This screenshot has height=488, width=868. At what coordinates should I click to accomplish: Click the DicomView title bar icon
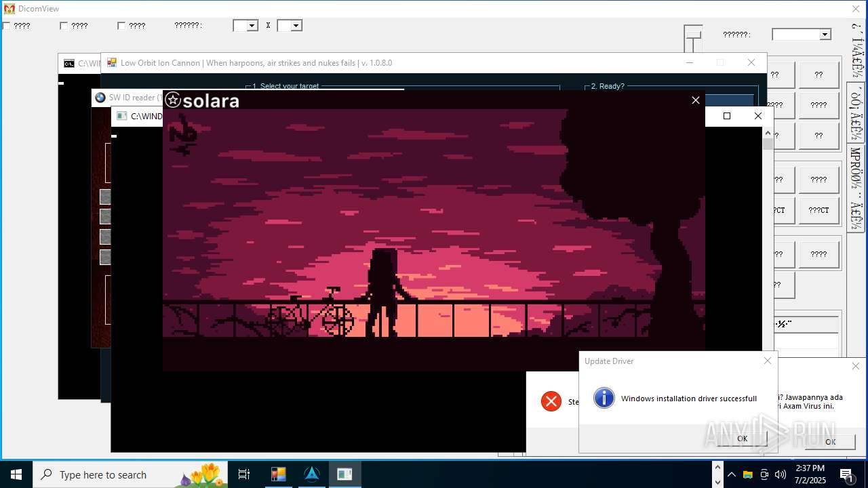pos(9,9)
